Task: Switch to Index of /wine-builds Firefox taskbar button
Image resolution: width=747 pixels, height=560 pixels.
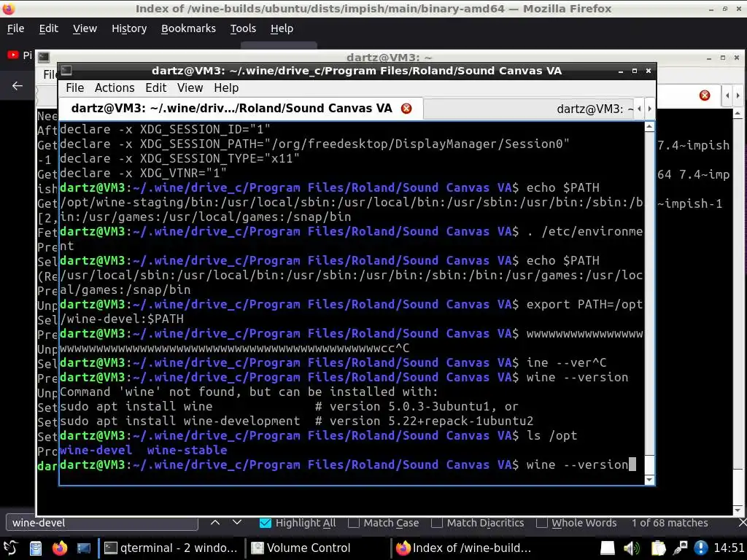Action: 463,548
